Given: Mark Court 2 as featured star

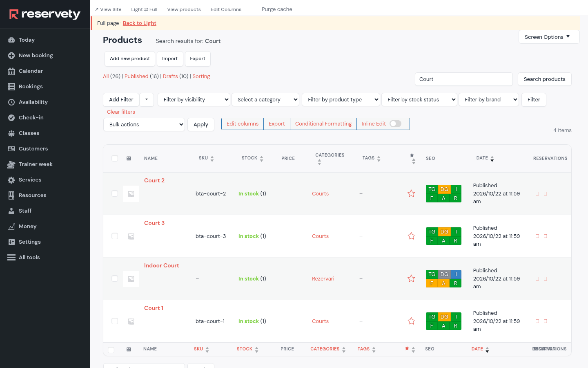Looking at the screenshot, I should tap(411, 193).
